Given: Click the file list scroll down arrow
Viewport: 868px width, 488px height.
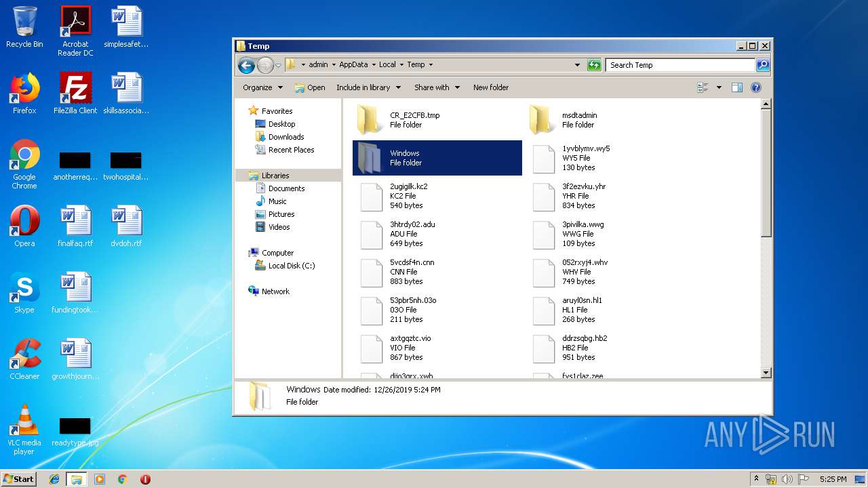Looking at the screenshot, I should click(x=766, y=373).
